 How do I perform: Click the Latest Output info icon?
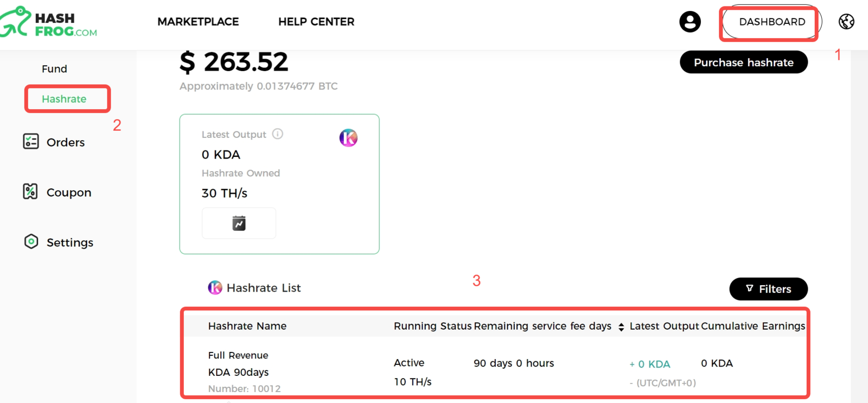point(278,134)
